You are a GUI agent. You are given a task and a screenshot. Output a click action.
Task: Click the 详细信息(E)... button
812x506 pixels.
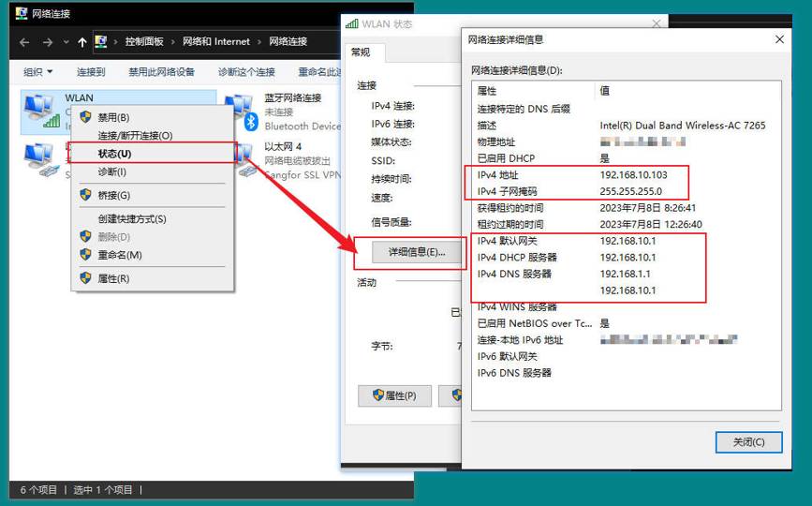tap(410, 252)
